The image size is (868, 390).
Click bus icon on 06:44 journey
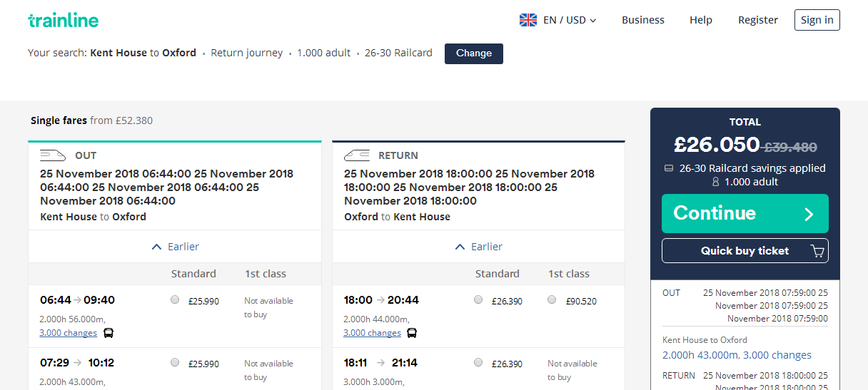point(108,333)
